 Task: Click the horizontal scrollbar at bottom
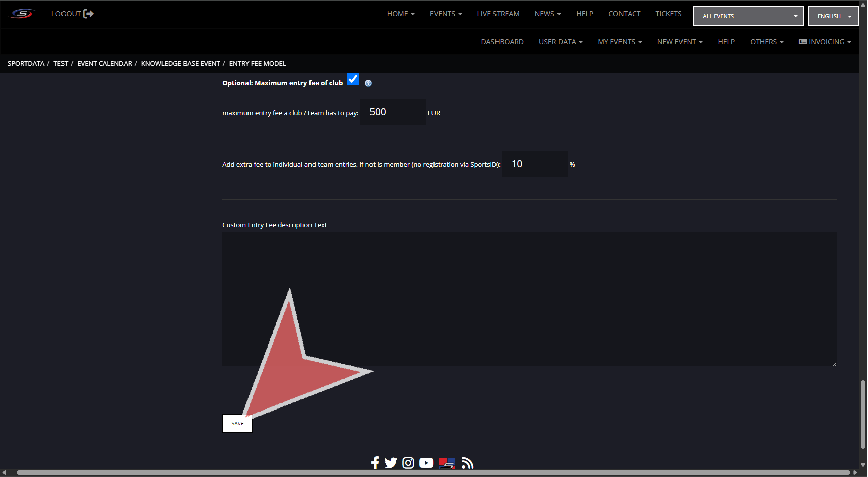(433, 472)
